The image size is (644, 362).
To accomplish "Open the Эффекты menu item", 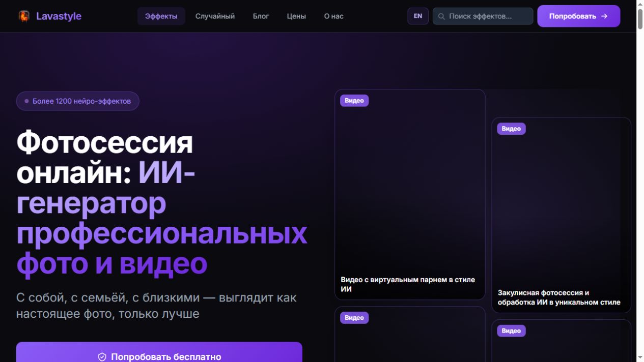I will pos(161,16).
